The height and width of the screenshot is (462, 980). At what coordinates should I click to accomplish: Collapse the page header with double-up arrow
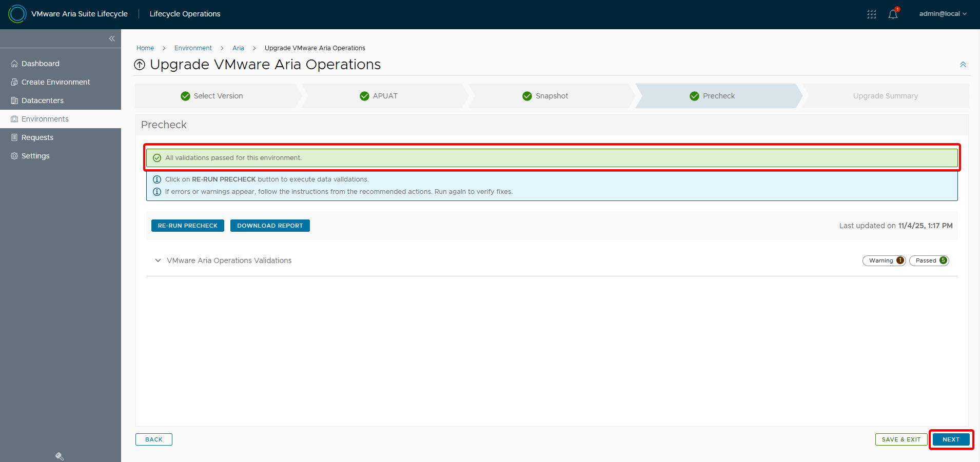(963, 65)
